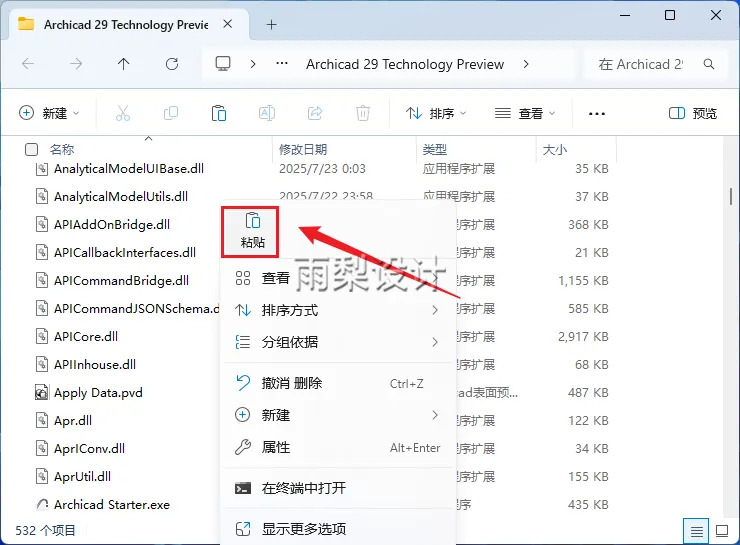Toggle the select-all checkbox by 名称
This screenshot has height=545, width=740.
31,150
